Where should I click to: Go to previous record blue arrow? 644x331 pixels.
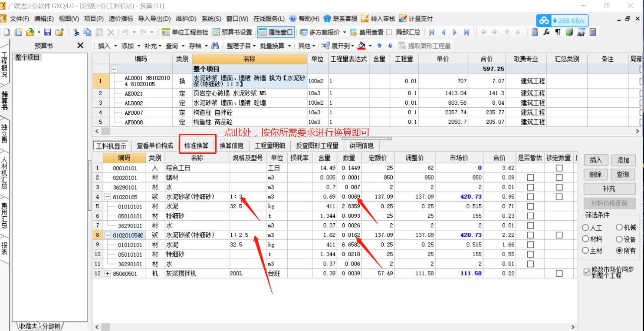pos(443,32)
